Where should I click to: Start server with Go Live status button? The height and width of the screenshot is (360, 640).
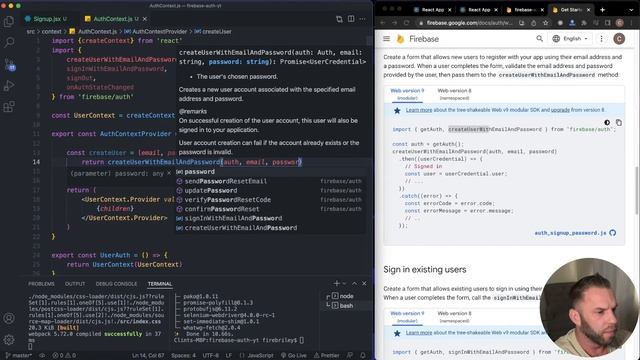294,356
